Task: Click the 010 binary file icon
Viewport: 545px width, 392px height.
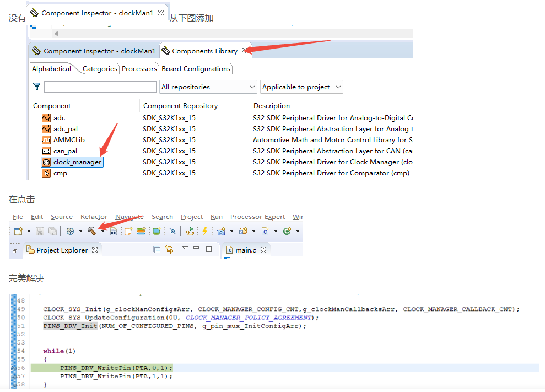Action: (x=114, y=232)
